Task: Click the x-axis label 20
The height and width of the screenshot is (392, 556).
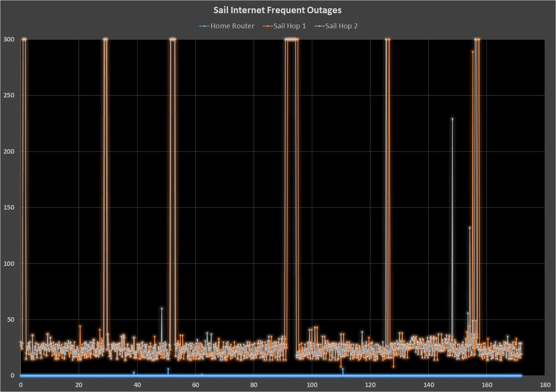Action: click(x=79, y=385)
